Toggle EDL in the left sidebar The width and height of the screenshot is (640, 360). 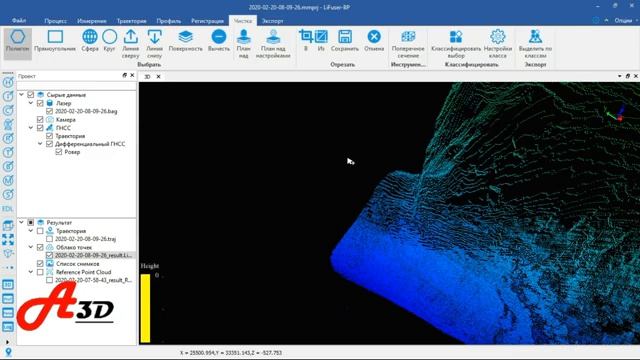[8, 209]
